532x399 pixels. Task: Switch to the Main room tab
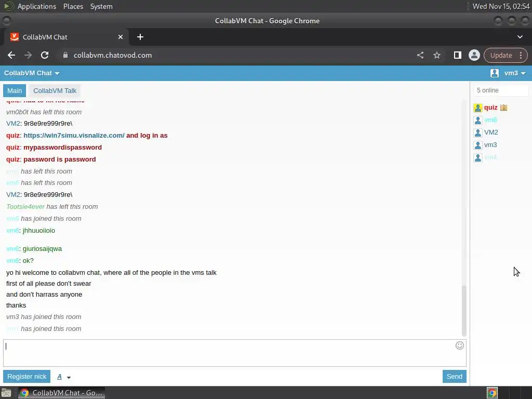[x=15, y=90]
